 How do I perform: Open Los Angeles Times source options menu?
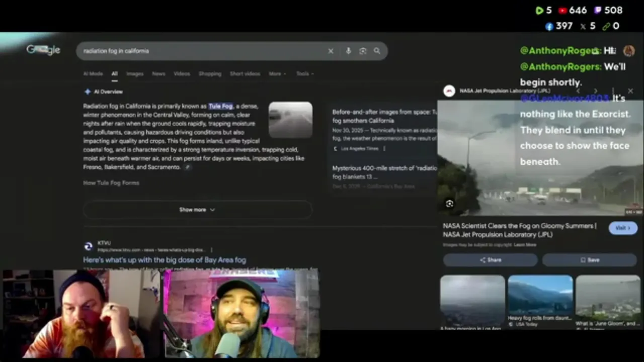click(x=384, y=148)
